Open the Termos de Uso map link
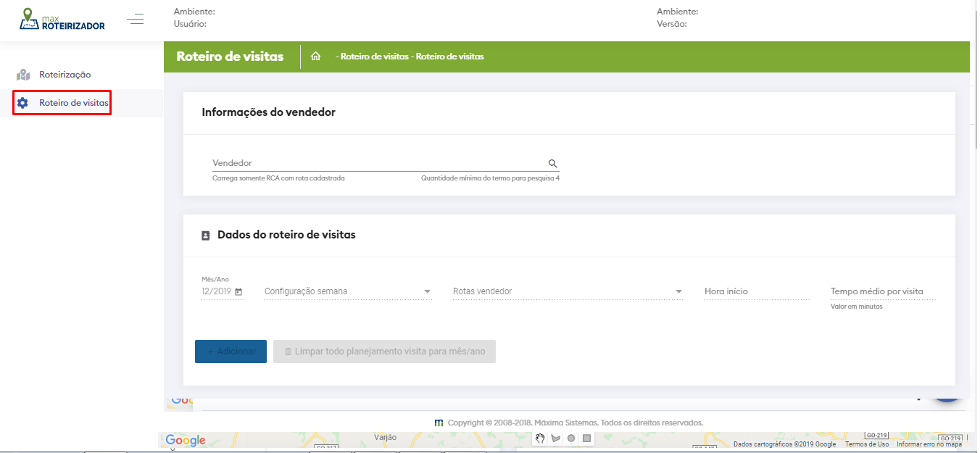The height and width of the screenshot is (453, 980). [x=866, y=444]
